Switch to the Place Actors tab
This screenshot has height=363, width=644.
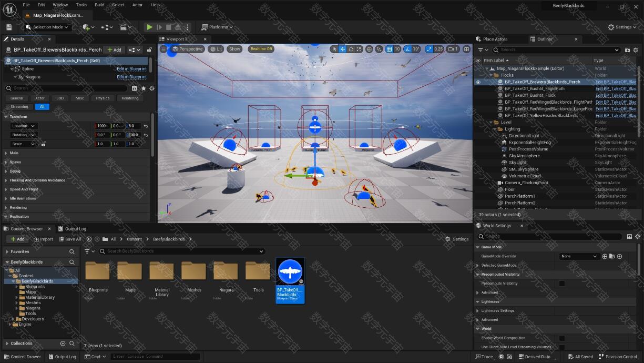click(x=495, y=39)
